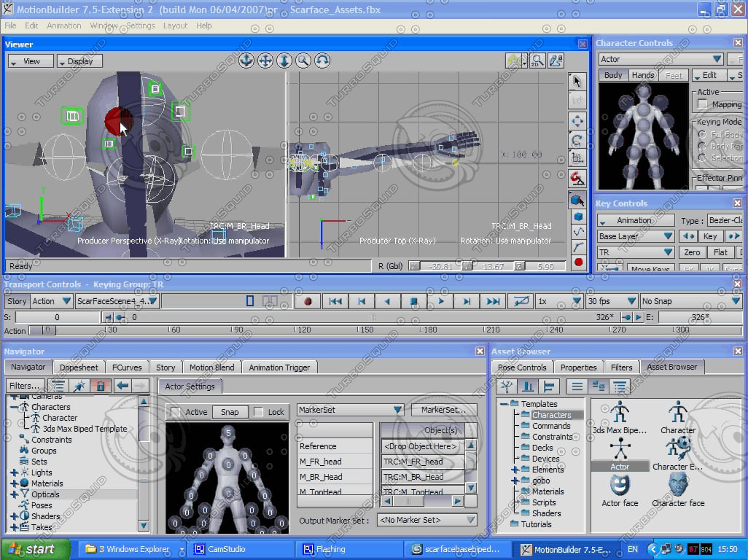The width and height of the screenshot is (748, 560).
Task: Select the arrow selection tool in Viewer sidebar
Action: tap(577, 82)
